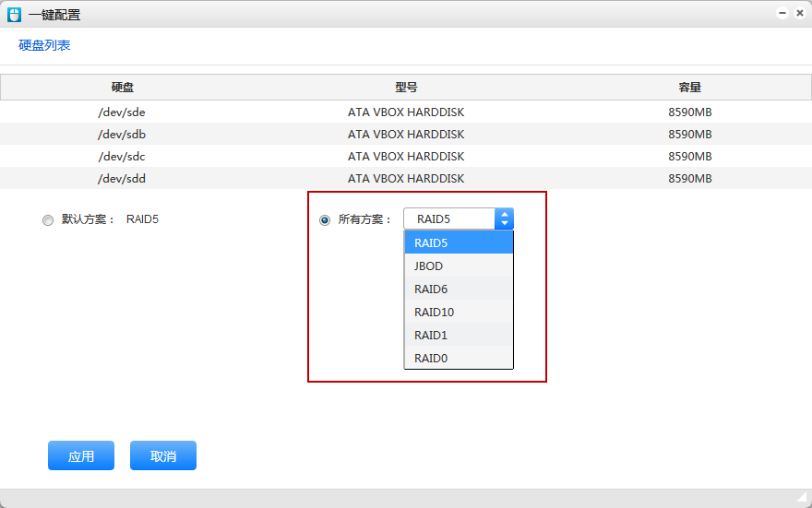Select the 所有方案 radio button
The width and height of the screenshot is (812, 508).
tap(325, 220)
